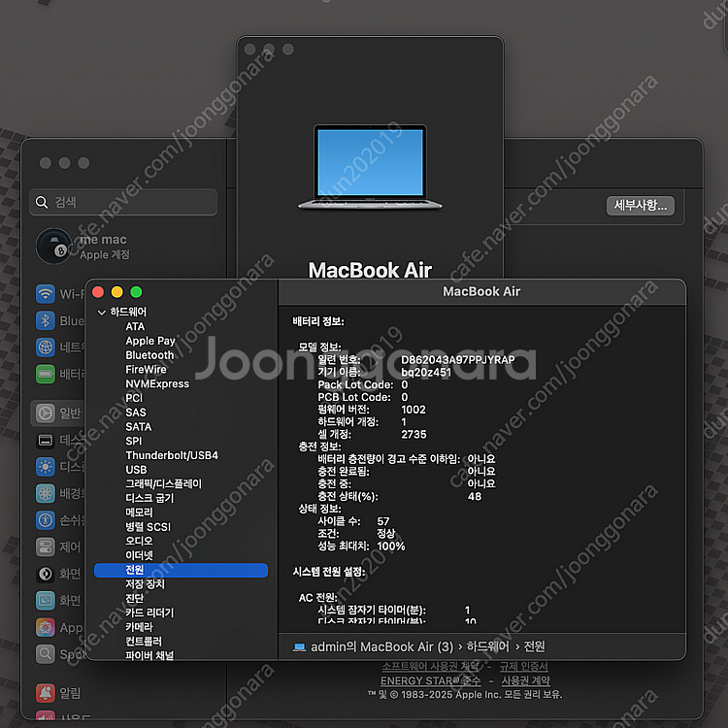Click the me mac Apple account avatar
Image resolution: width=728 pixels, height=728 pixels.
tap(53, 247)
